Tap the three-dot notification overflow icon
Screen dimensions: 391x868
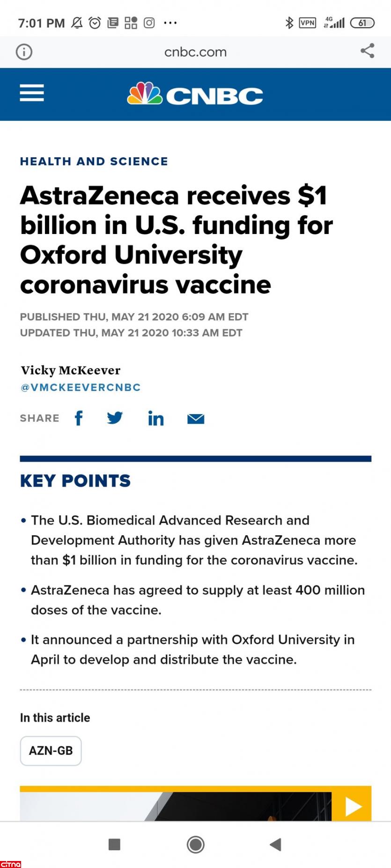(x=170, y=22)
